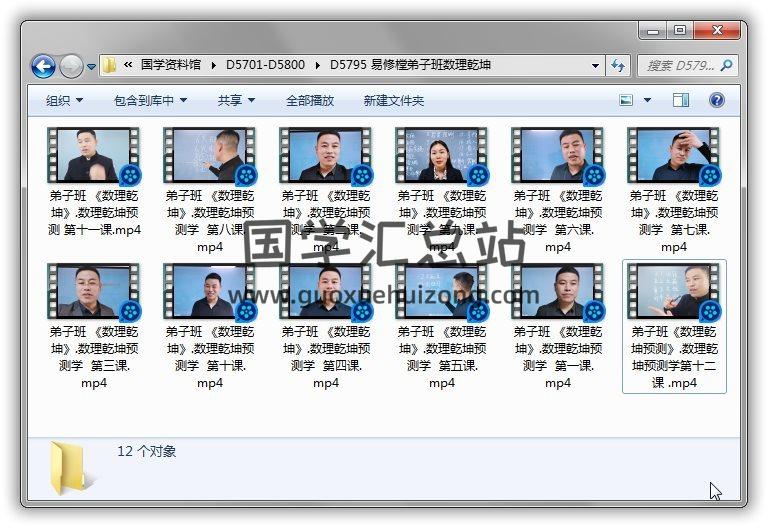Toggle the preview pane button

coord(681,100)
